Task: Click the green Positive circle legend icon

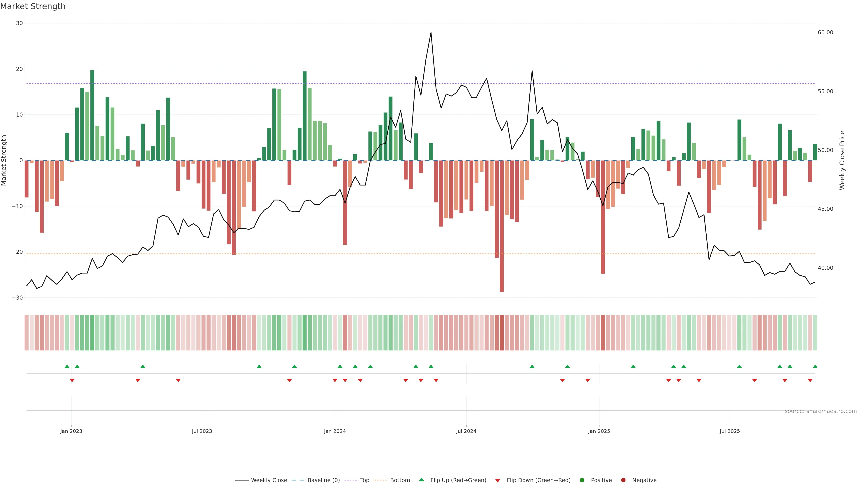Action: tap(582, 480)
